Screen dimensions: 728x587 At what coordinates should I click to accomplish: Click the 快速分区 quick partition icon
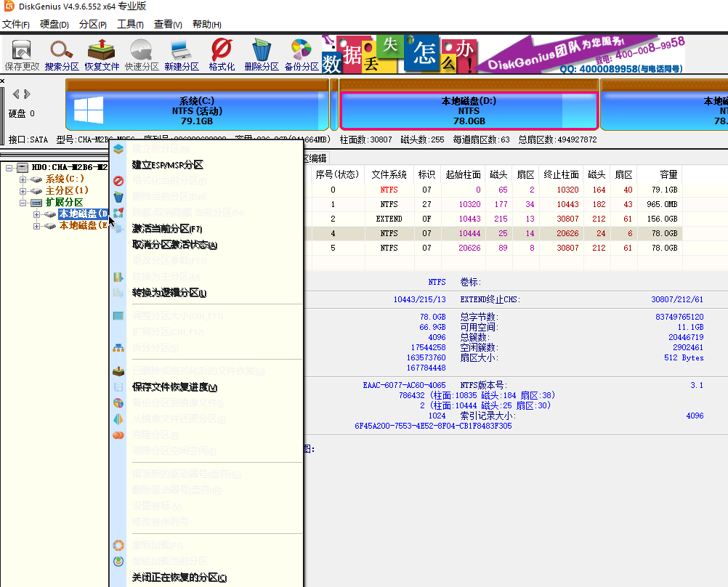click(142, 55)
